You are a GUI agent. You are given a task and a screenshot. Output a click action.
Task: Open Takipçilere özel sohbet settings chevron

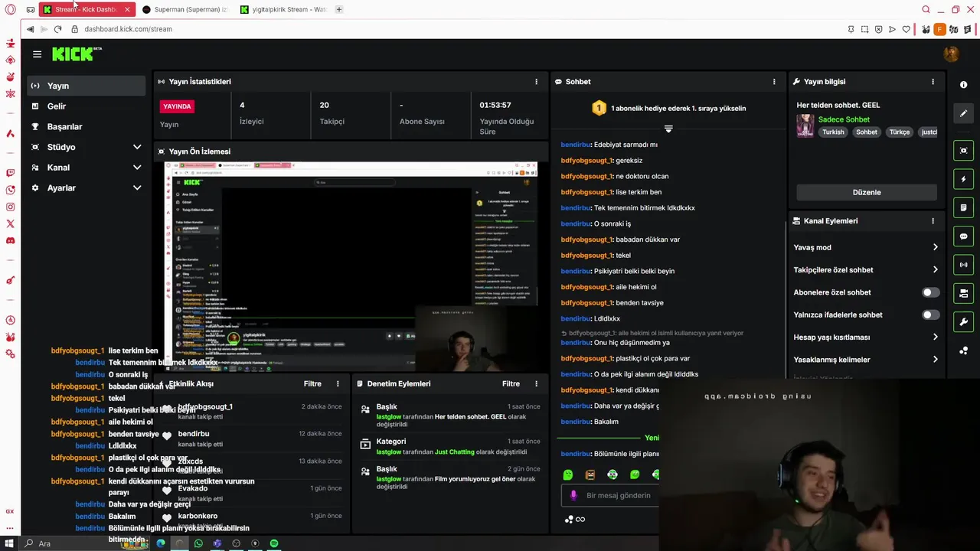pos(935,269)
